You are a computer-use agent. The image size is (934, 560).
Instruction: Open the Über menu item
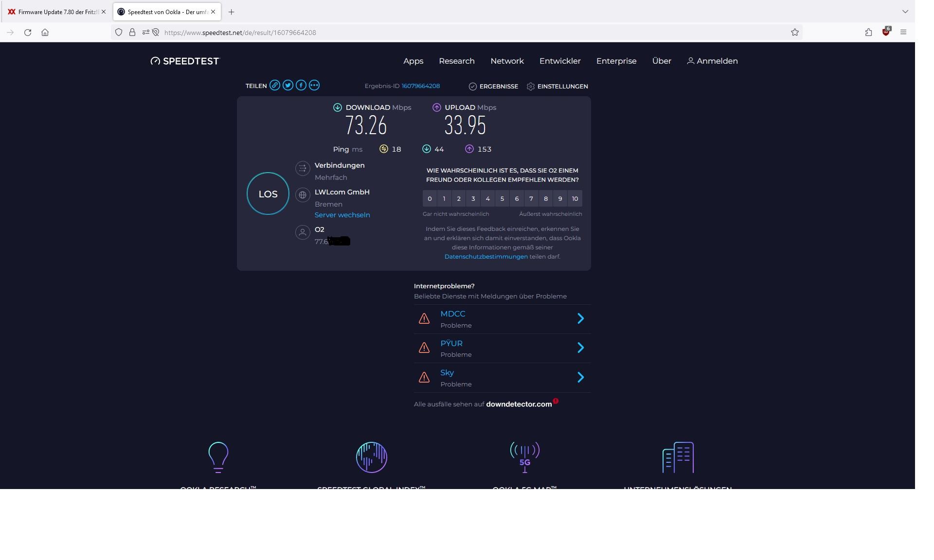(x=662, y=61)
